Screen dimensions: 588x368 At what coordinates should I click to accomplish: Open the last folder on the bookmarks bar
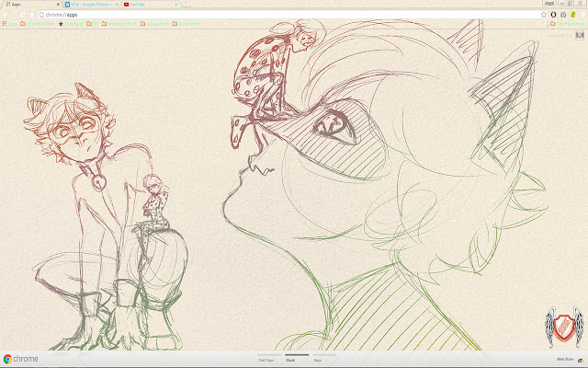coord(187,24)
